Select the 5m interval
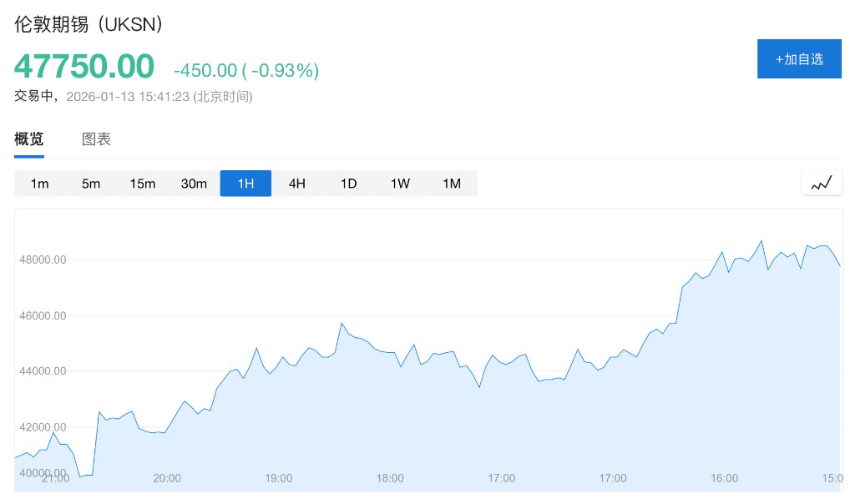The width and height of the screenshot is (855, 504). (x=91, y=184)
